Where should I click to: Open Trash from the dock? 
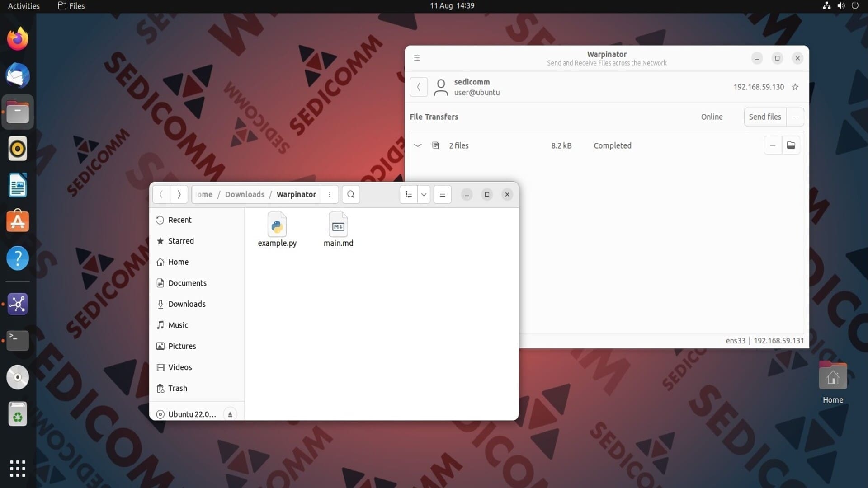(x=18, y=414)
